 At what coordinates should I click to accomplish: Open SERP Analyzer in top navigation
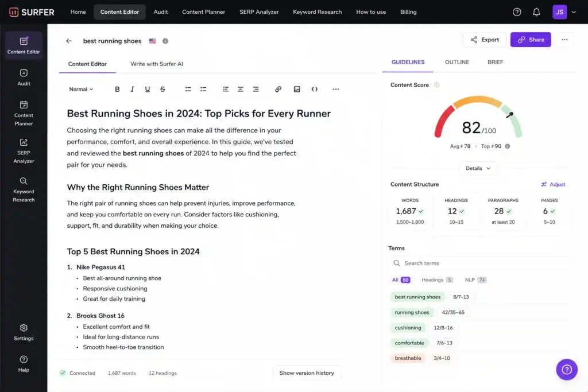[259, 12]
